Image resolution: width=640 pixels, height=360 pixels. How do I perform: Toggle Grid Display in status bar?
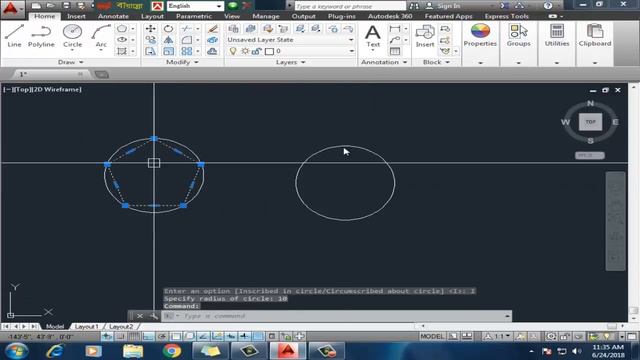(134, 336)
